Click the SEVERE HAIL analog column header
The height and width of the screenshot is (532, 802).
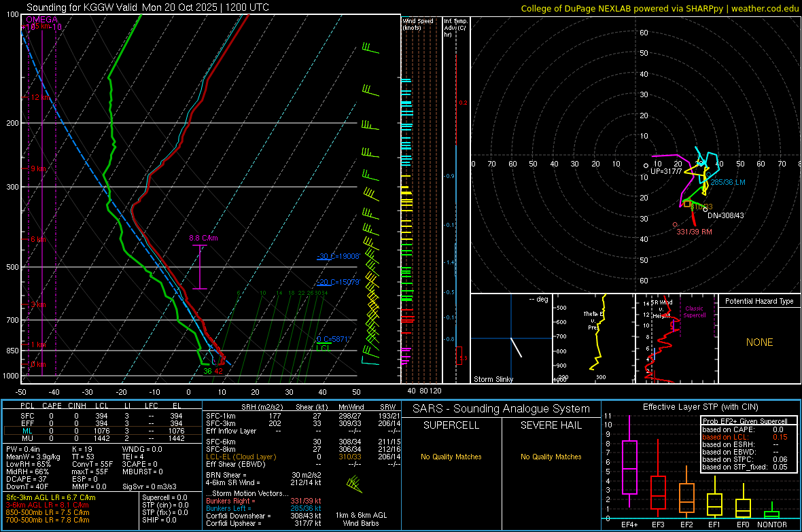(x=551, y=425)
